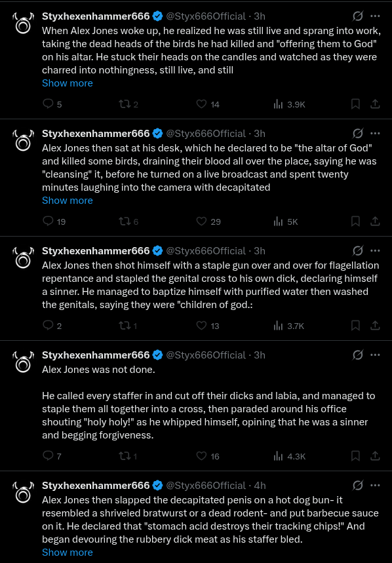
Task: Bookmark the tweet with 3.7K views
Action: [x=355, y=326]
